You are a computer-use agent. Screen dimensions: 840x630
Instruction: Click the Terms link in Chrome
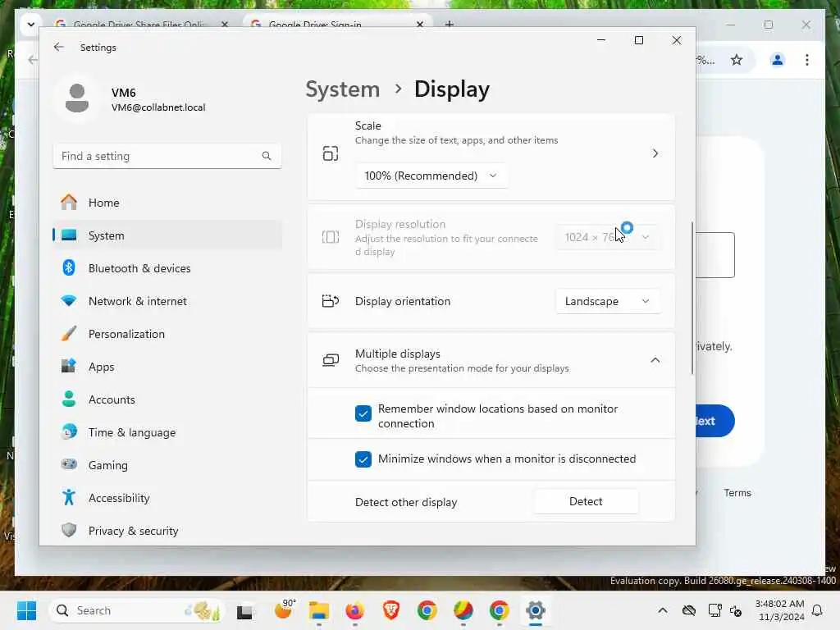click(737, 493)
